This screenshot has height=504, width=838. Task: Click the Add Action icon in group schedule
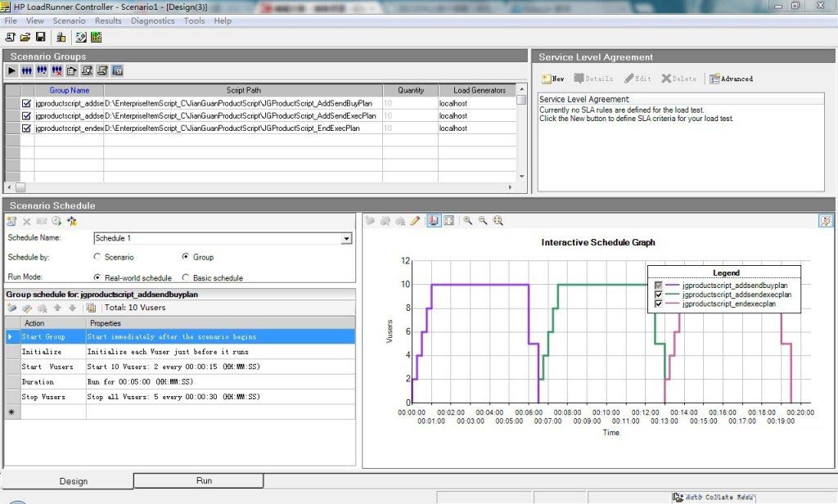[x=11, y=308]
